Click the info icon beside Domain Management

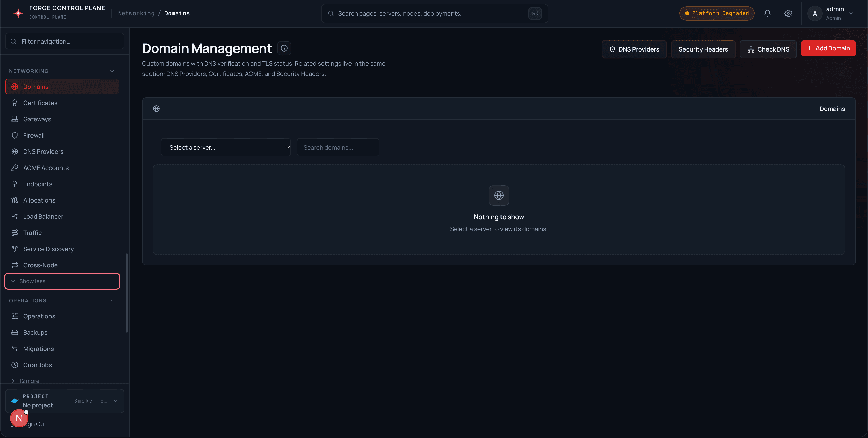pos(284,48)
